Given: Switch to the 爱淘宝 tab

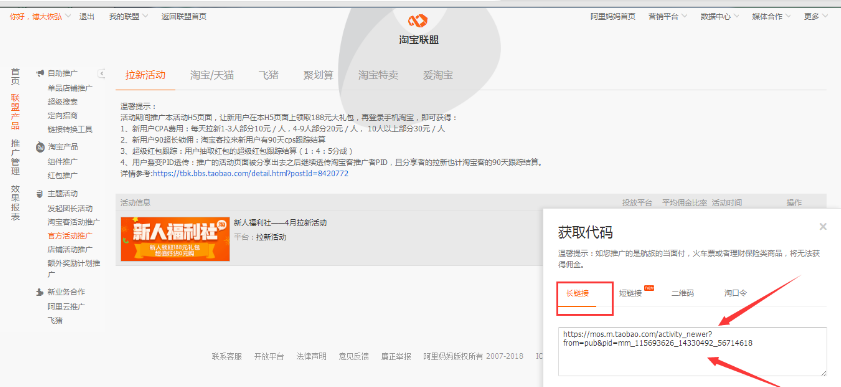Looking at the screenshot, I should [x=438, y=75].
